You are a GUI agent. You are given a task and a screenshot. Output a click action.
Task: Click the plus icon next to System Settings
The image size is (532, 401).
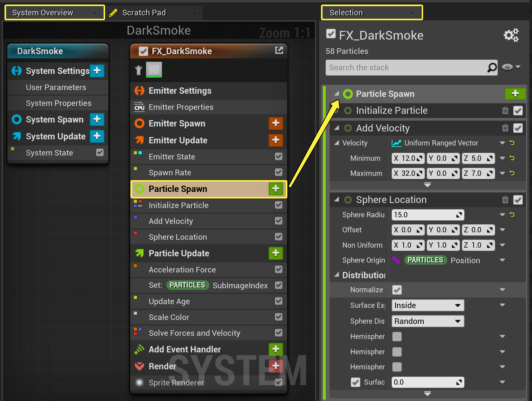97,71
